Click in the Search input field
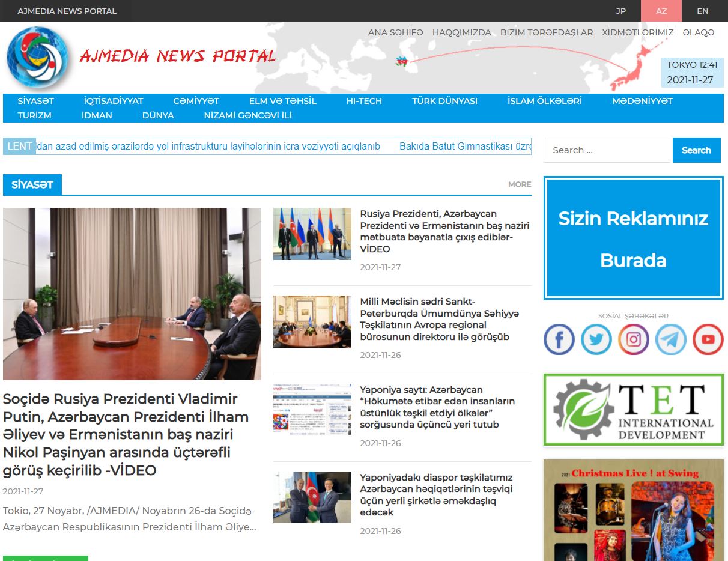Screen dimensions: 728x561 click(x=607, y=150)
